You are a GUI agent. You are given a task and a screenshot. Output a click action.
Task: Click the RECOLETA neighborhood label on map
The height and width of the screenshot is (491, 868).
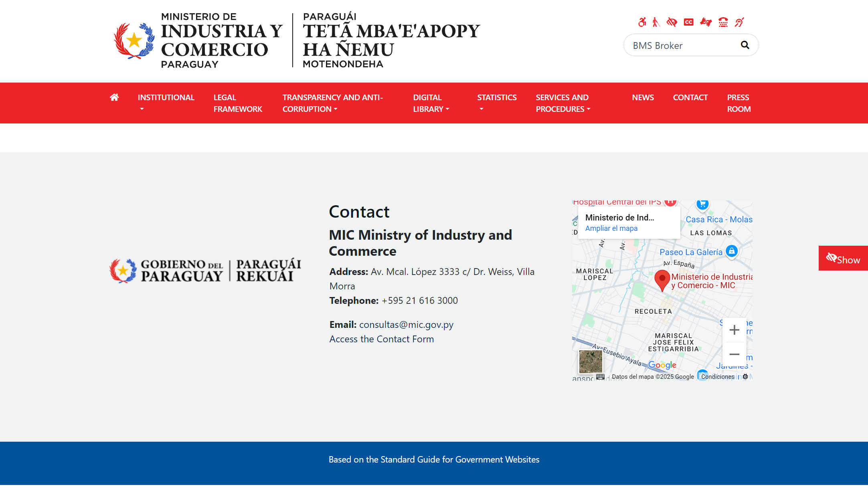(x=653, y=311)
